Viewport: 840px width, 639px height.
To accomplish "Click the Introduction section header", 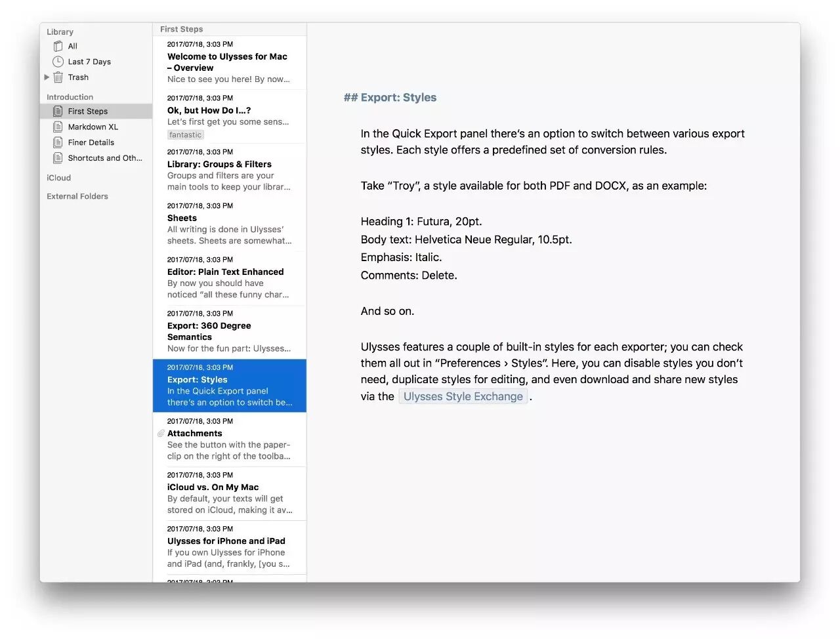I will point(70,97).
